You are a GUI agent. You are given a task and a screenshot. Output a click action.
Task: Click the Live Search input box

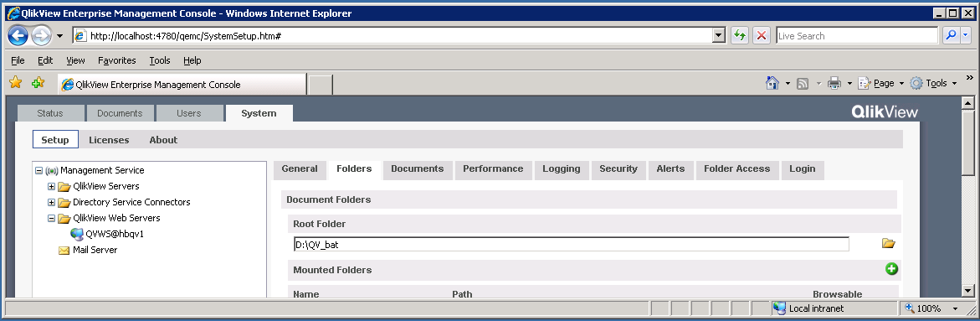[857, 36]
